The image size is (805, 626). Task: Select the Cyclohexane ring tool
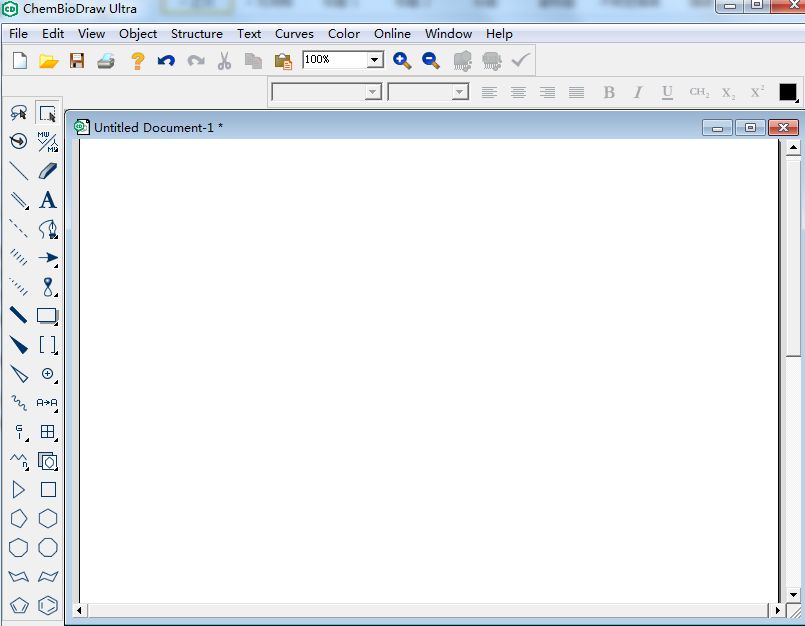[x=48, y=519]
